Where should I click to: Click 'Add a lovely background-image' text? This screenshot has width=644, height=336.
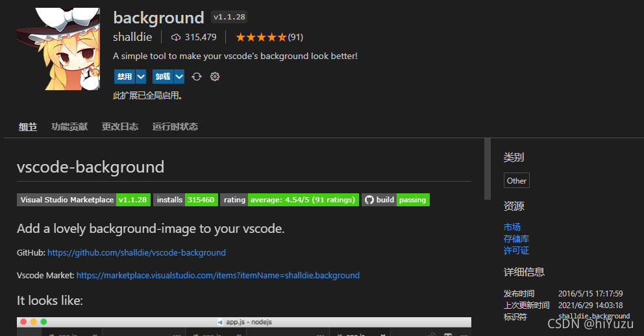point(151,228)
